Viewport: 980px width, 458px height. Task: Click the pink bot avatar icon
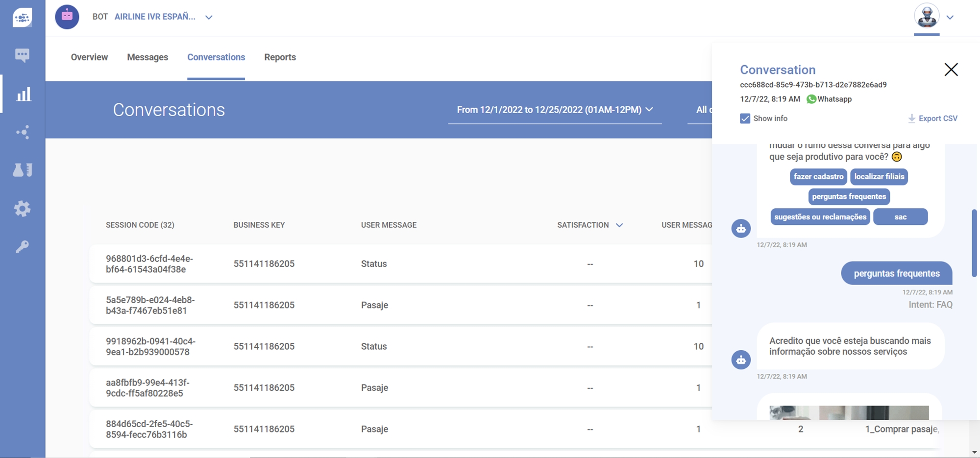pos(67,17)
